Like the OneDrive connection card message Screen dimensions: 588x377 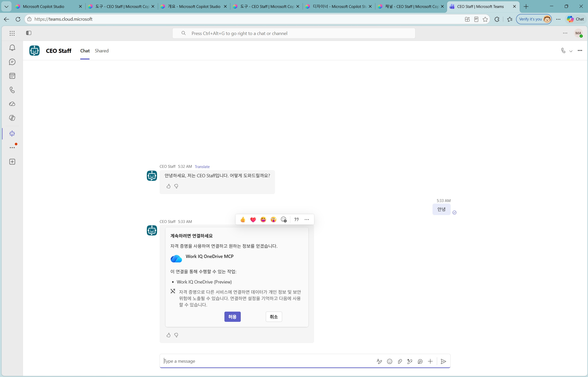[x=169, y=335]
